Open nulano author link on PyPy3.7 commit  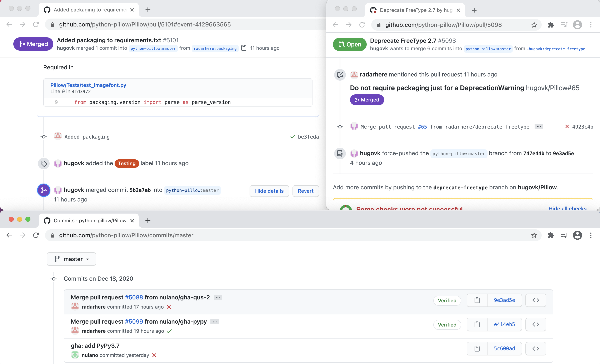click(x=90, y=355)
